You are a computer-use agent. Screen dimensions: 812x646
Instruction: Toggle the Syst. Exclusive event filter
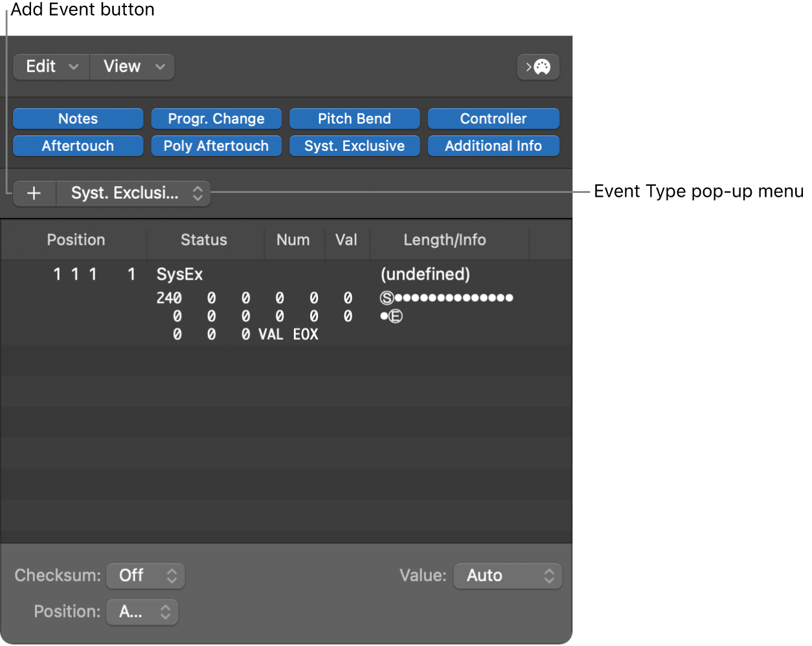[x=354, y=146]
